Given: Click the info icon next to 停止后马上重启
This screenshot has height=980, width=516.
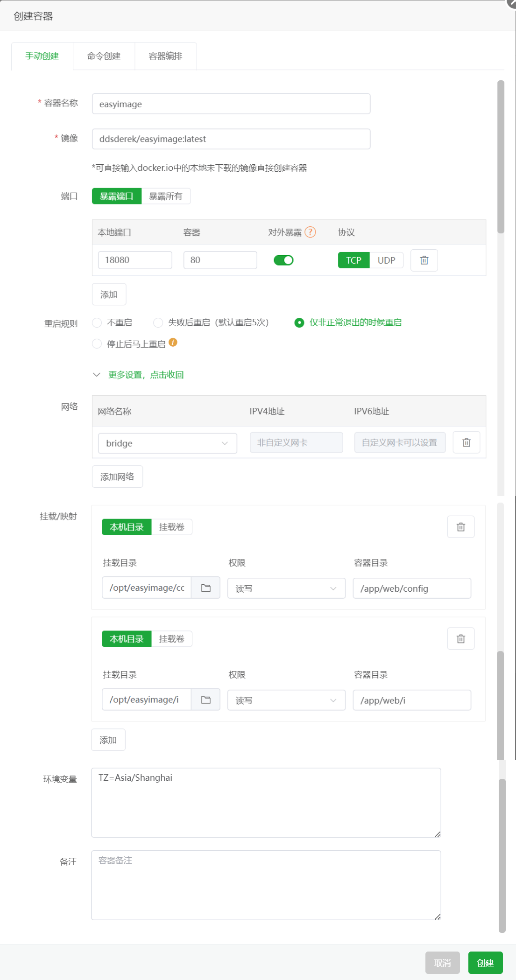Looking at the screenshot, I should click(173, 343).
